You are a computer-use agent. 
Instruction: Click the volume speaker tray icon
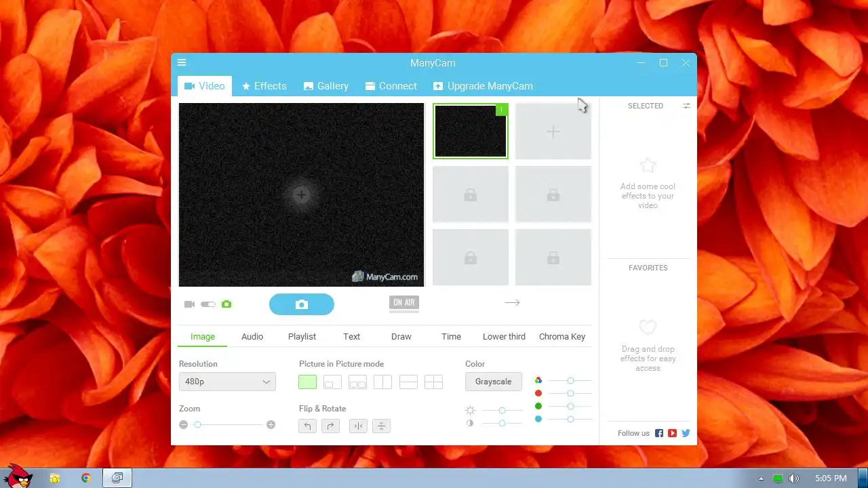(x=793, y=479)
